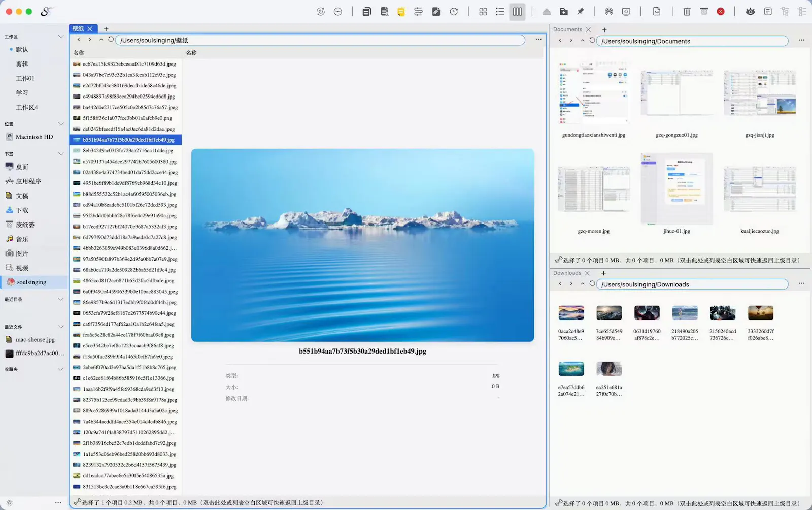Select jihuo-01.jpg thumbnail in Documents
812x510 pixels.
pyautogui.click(x=676, y=188)
